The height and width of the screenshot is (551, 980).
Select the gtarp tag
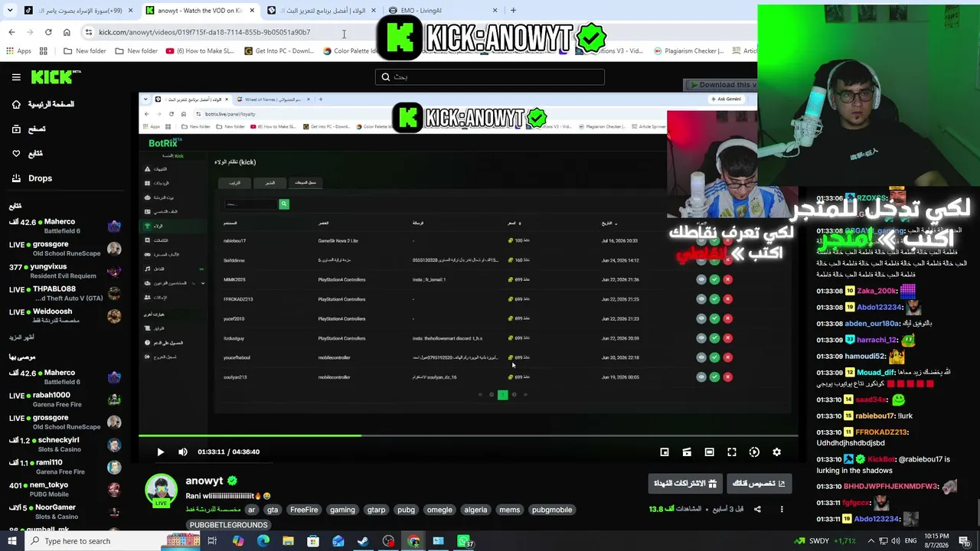376,510
